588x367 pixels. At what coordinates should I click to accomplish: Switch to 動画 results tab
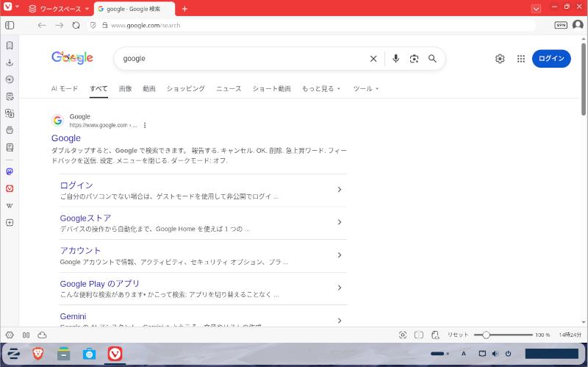pos(149,88)
